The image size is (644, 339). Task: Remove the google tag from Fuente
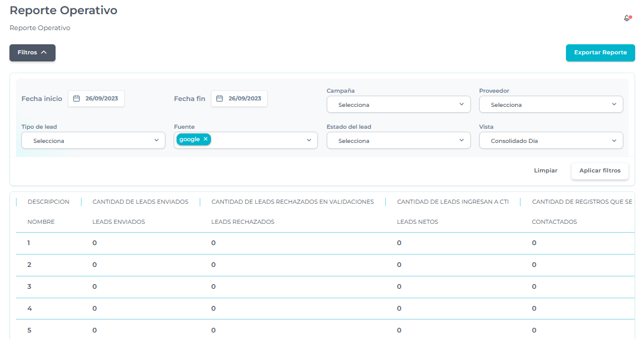tap(206, 139)
